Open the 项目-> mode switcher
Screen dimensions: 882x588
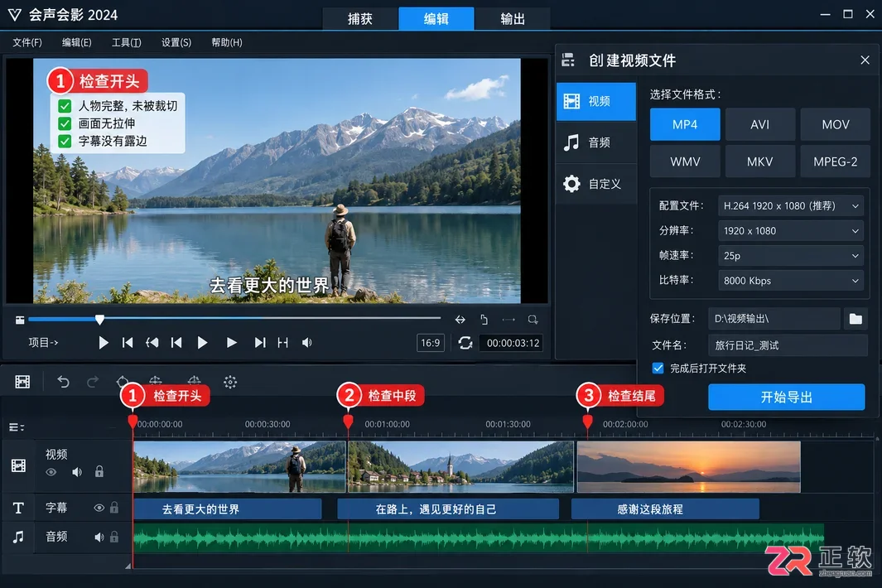click(43, 343)
